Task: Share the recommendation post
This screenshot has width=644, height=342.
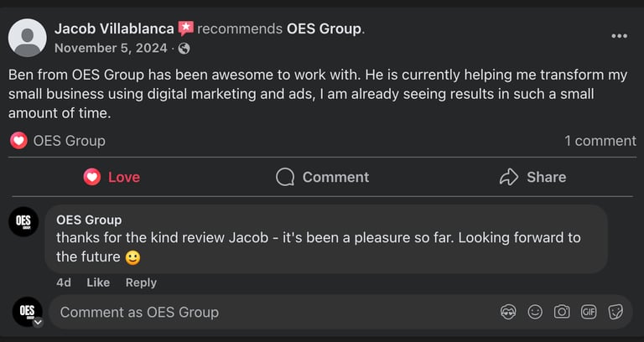Action: (x=532, y=177)
